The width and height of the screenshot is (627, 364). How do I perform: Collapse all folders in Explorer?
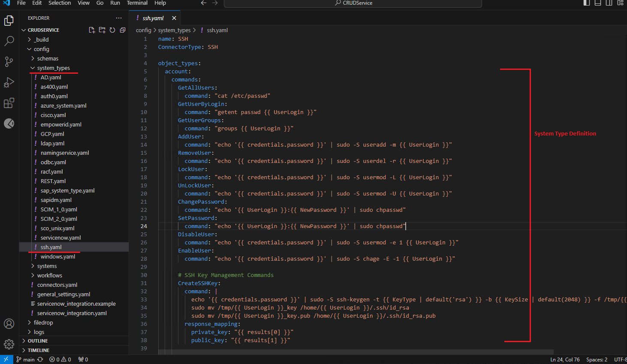click(123, 30)
